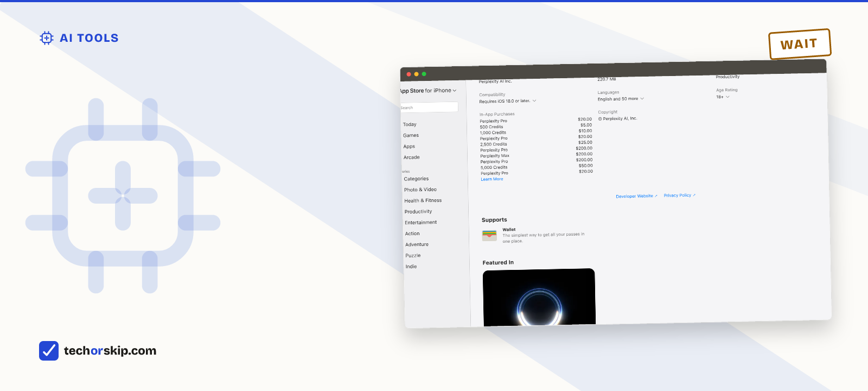Click the '$50.00' price value
The height and width of the screenshot is (391, 868).
pyautogui.click(x=586, y=166)
